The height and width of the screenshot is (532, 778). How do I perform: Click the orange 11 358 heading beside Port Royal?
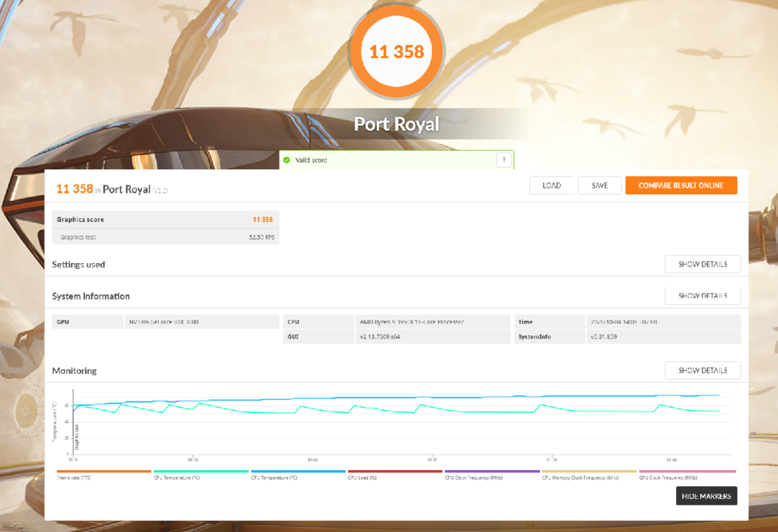[75, 189]
